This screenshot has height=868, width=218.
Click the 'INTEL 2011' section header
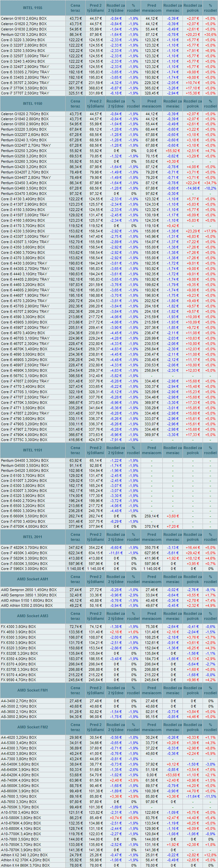tap(33, 537)
